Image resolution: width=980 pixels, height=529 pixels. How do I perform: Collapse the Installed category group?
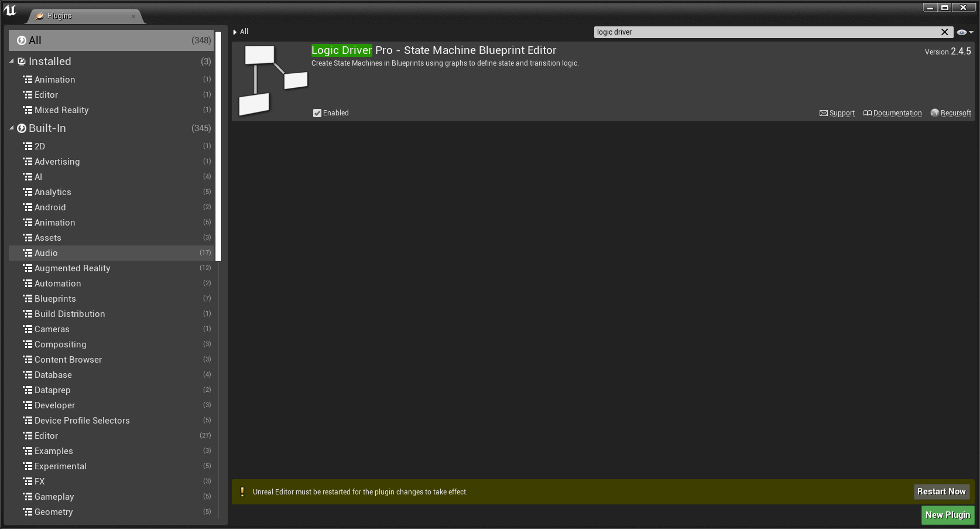click(x=12, y=62)
